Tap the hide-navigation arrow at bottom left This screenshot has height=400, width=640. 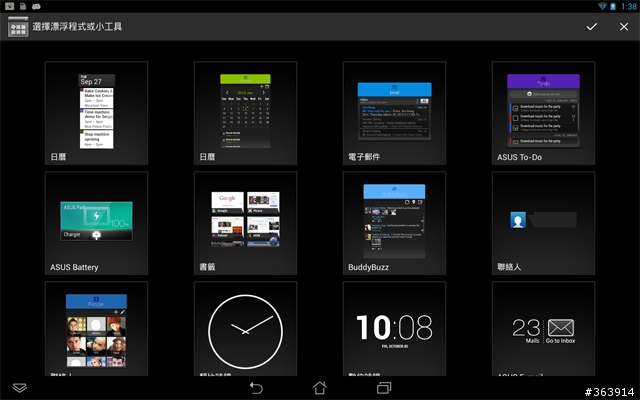tap(20, 387)
